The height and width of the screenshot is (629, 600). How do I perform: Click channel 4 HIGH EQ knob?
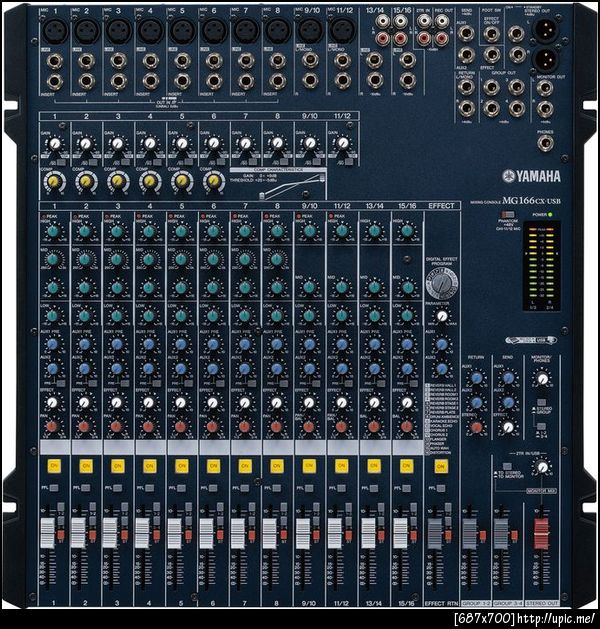tap(149, 231)
